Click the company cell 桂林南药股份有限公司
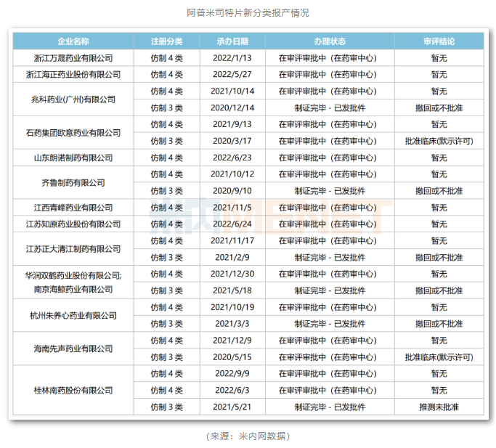This screenshot has height=448, width=496. click(73, 390)
